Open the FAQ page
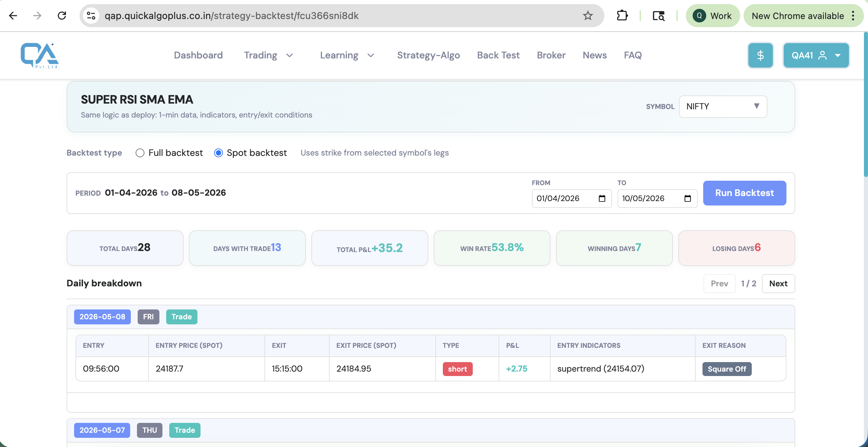This screenshot has width=868, height=447. click(x=632, y=55)
